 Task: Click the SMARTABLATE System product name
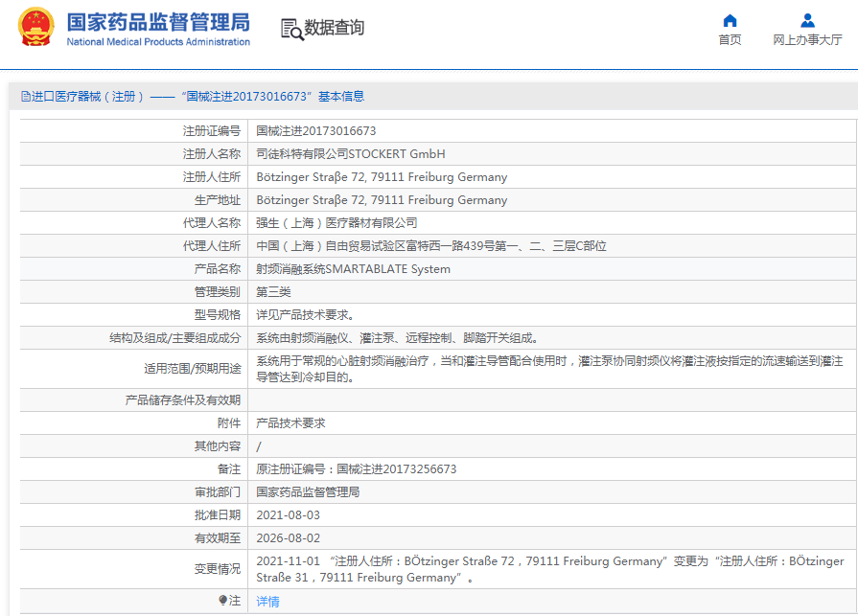pyautogui.click(x=353, y=269)
